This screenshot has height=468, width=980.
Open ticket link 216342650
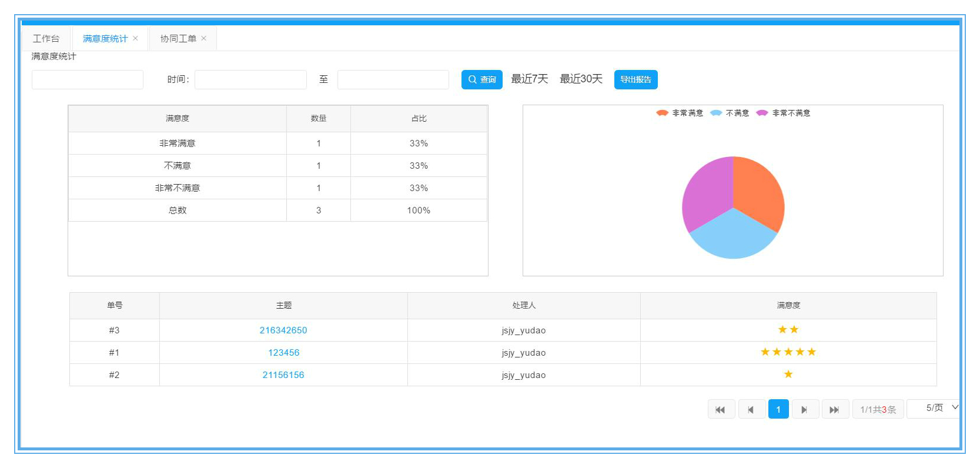[283, 330]
